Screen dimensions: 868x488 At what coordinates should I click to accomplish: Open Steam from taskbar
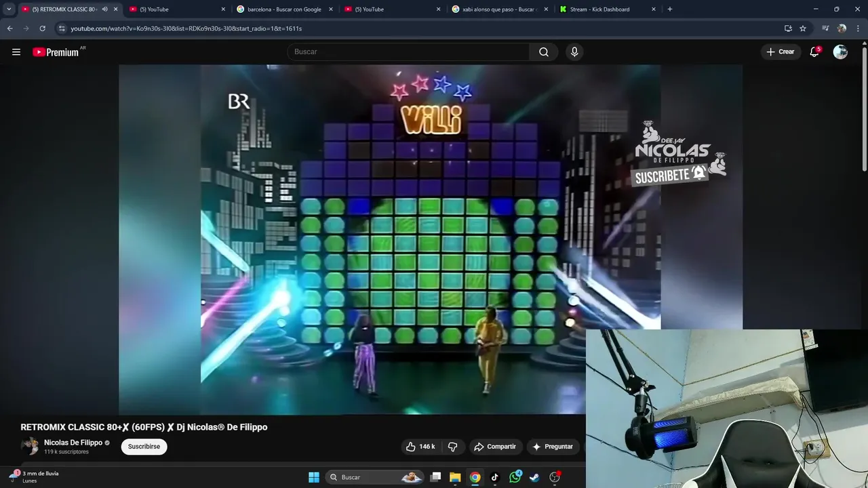[534, 477]
